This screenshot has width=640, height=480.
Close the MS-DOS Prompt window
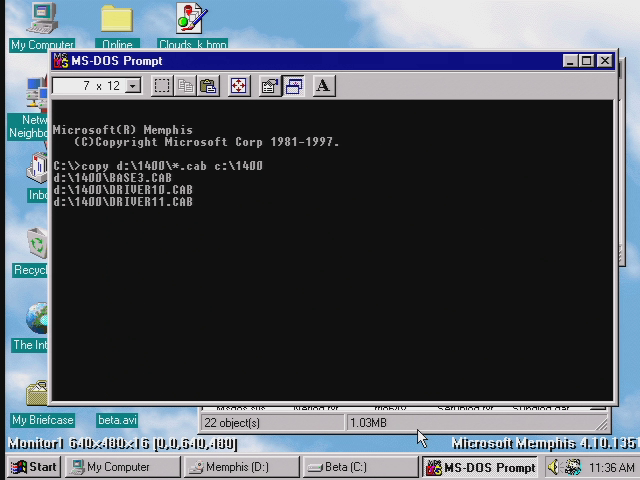tap(604, 61)
